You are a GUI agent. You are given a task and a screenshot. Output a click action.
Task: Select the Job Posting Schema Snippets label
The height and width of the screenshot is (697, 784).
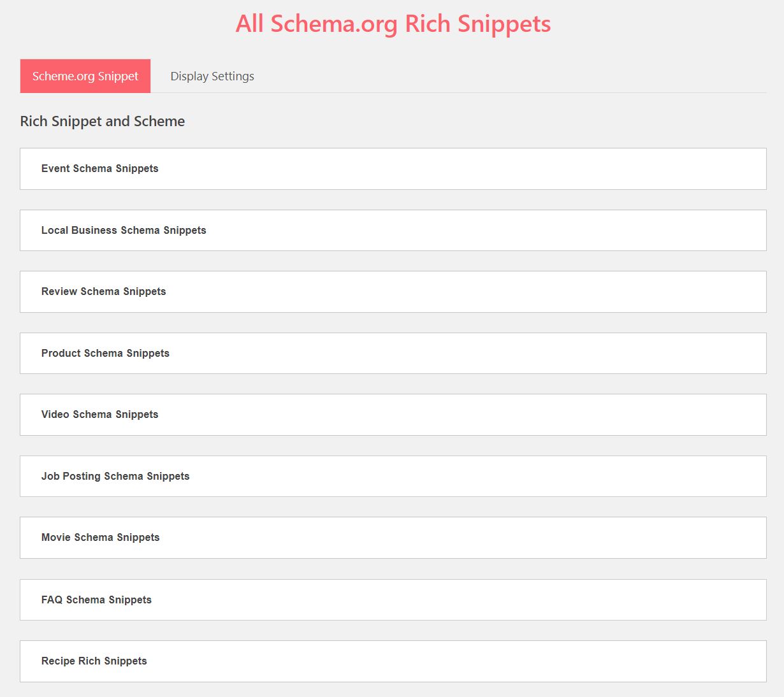coord(115,476)
